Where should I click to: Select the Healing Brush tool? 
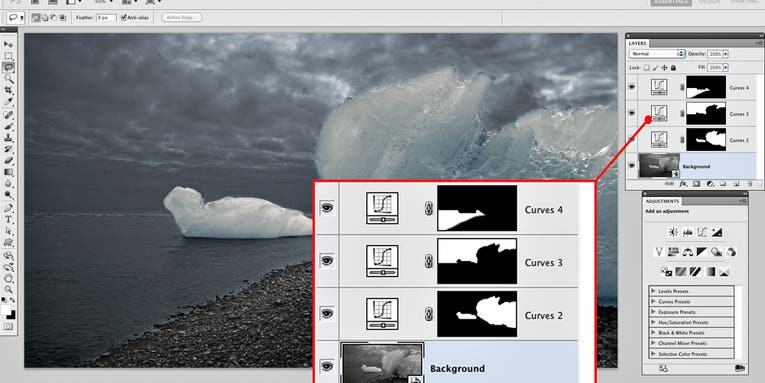[x=9, y=114]
